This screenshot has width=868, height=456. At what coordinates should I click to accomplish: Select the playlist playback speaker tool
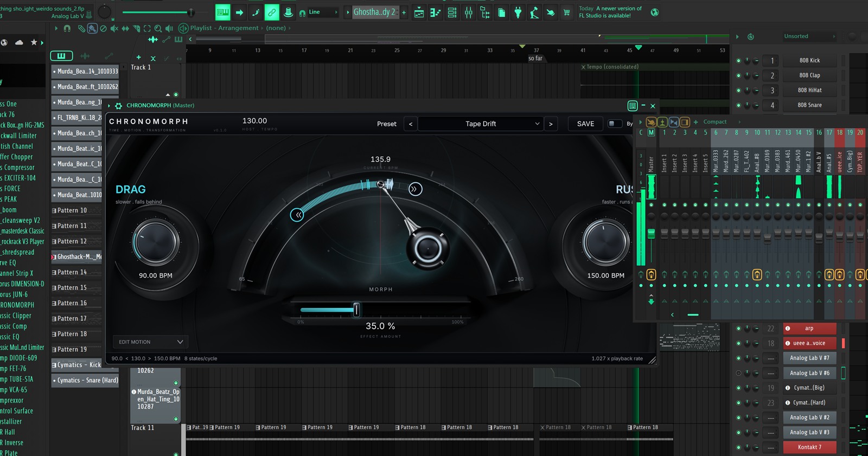pos(169,28)
